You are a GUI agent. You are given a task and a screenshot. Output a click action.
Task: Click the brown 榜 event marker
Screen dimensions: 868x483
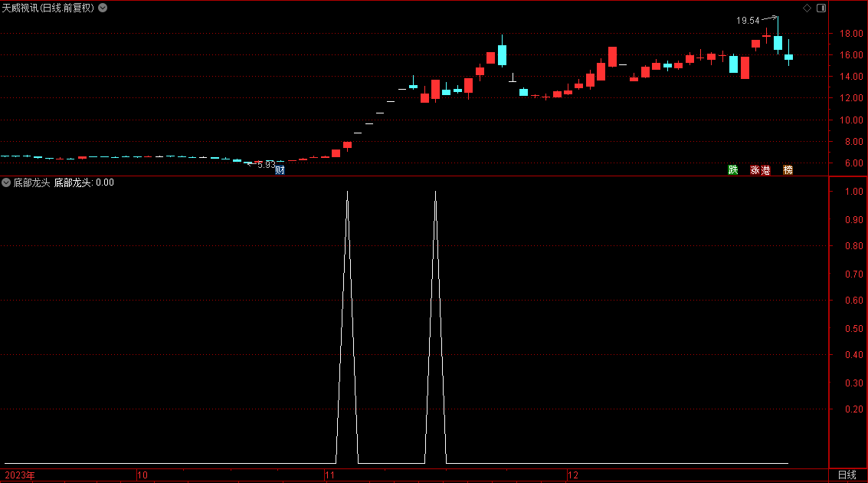tap(788, 170)
